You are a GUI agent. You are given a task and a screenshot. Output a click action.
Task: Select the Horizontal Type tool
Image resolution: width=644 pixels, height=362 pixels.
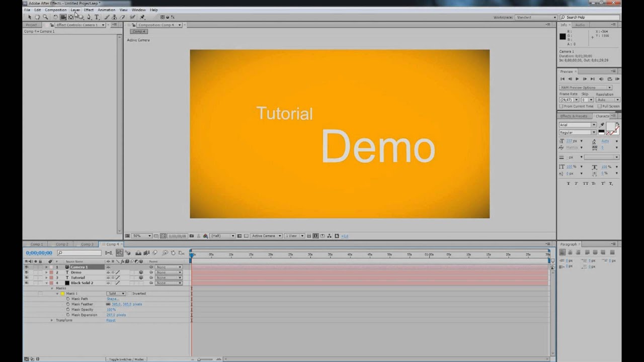[97, 17]
